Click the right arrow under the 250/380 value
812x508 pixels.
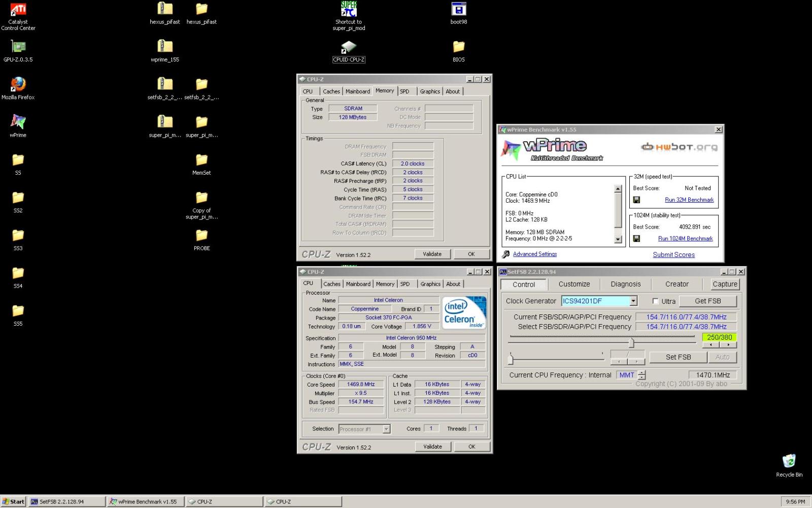(x=728, y=345)
